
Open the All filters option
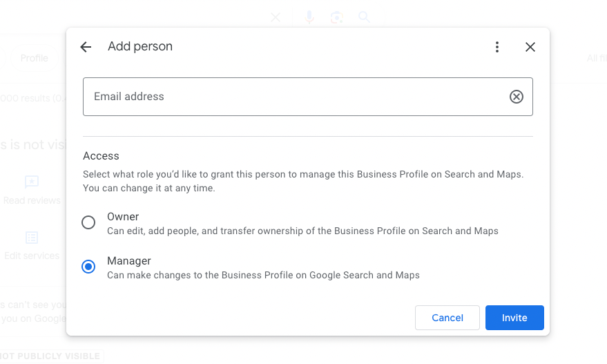pos(596,58)
